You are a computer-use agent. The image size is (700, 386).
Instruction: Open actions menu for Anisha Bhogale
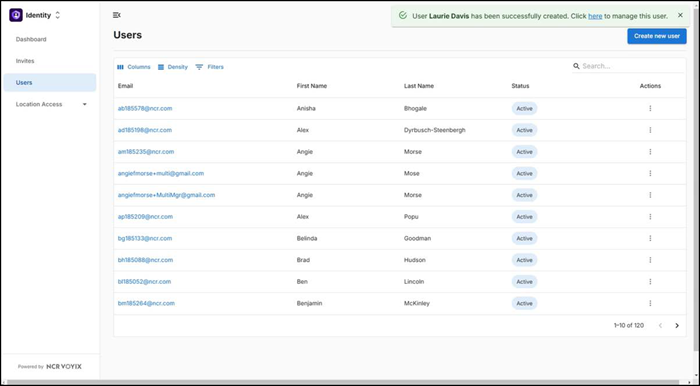coord(650,108)
